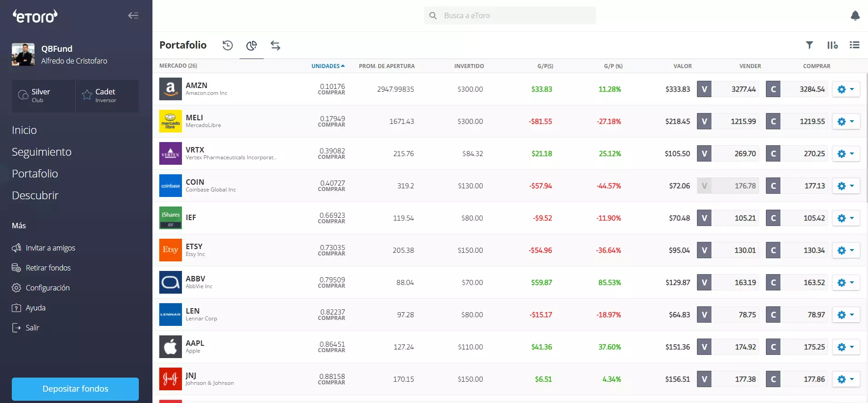Screen dimensions: 868x403
Task: Open the Cadet Inversor badge
Action: [x=107, y=96]
